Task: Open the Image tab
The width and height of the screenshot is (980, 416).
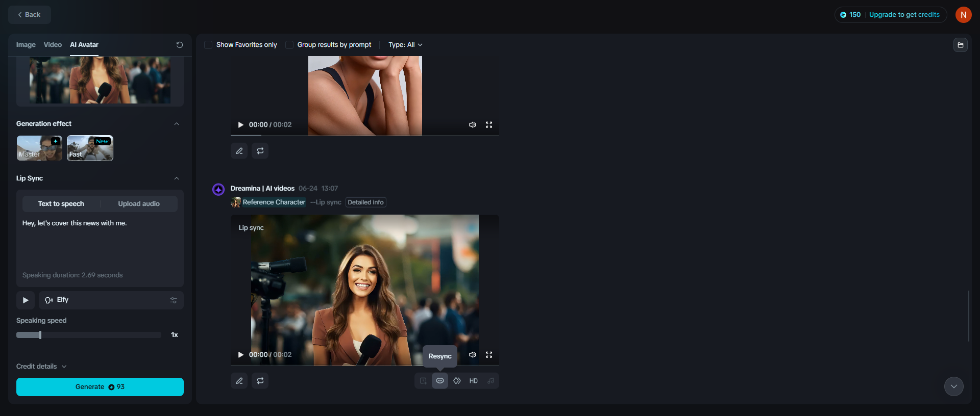Action: tap(26, 45)
